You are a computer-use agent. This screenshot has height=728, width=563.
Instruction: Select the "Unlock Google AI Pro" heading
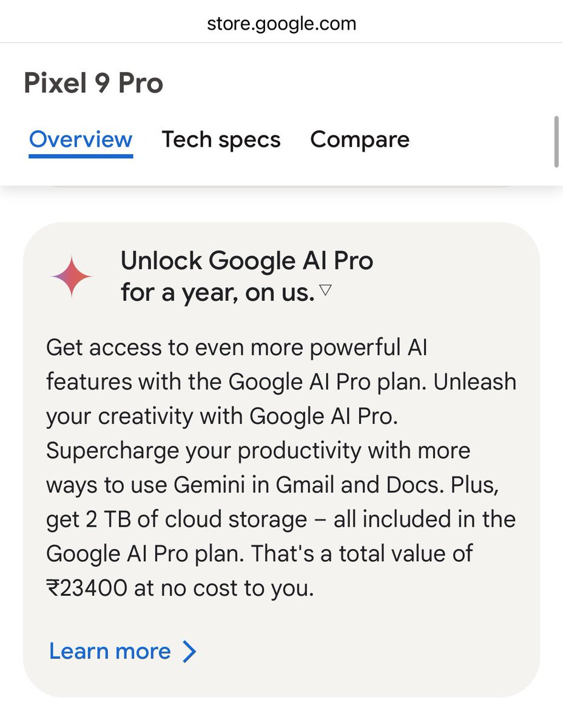(x=247, y=261)
